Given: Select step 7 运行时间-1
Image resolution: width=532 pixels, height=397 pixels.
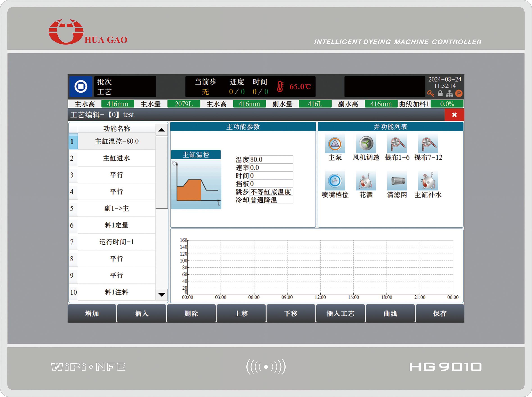Looking at the screenshot, I should 112,242.
